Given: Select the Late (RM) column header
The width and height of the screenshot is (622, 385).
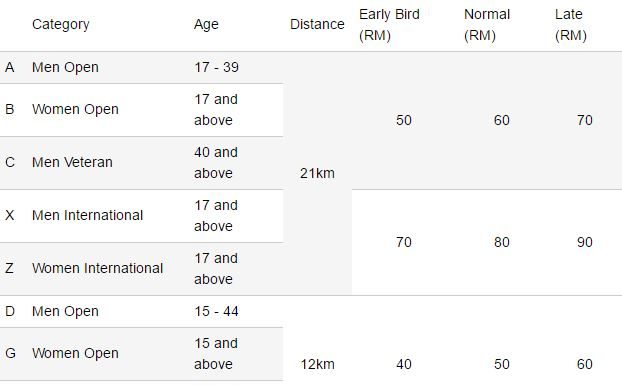Looking at the screenshot, I should [x=570, y=25].
